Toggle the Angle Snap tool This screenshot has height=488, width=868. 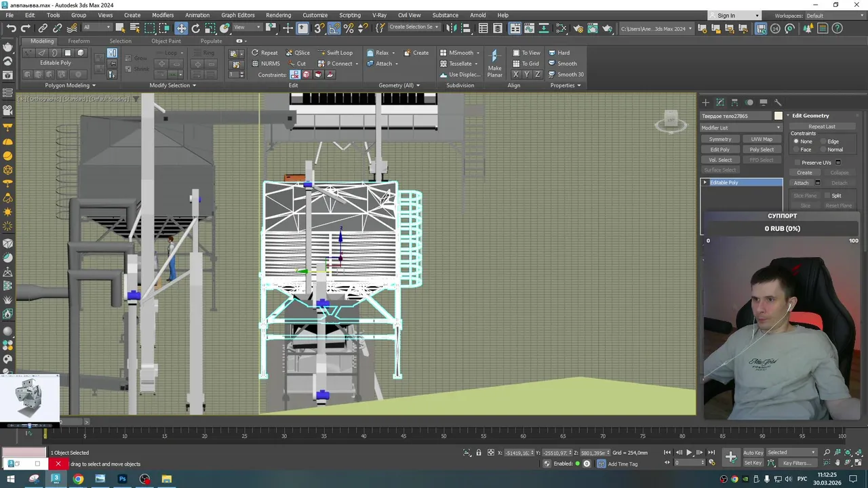pyautogui.click(x=334, y=28)
